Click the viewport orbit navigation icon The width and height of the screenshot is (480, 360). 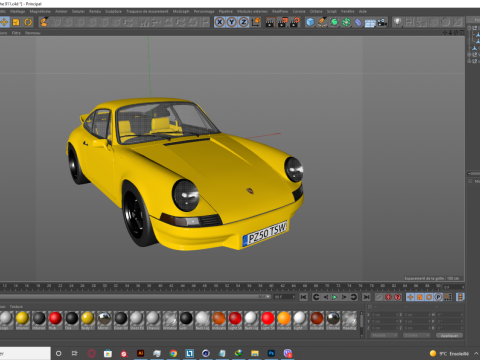pyautogui.click(x=456, y=32)
